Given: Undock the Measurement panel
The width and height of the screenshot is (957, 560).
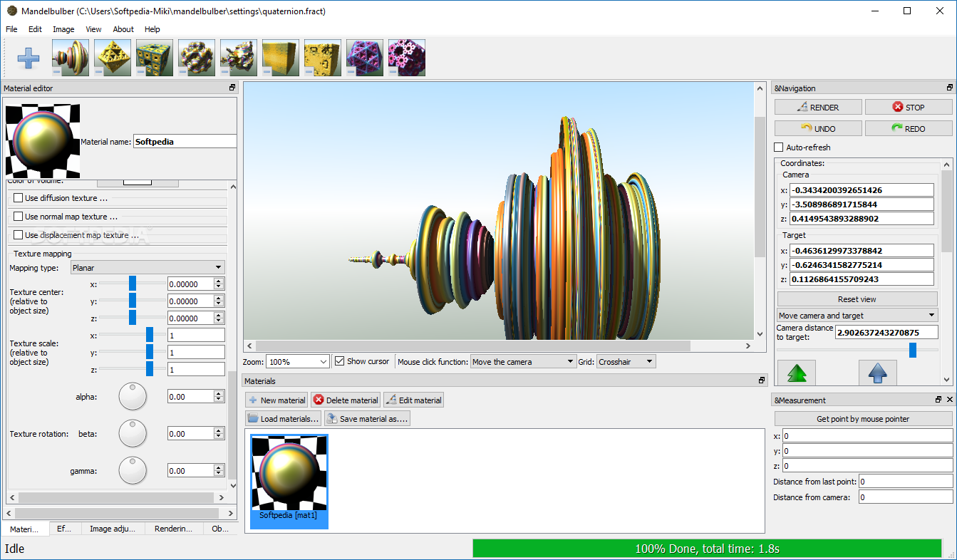Looking at the screenshot, I should point(938,400).
